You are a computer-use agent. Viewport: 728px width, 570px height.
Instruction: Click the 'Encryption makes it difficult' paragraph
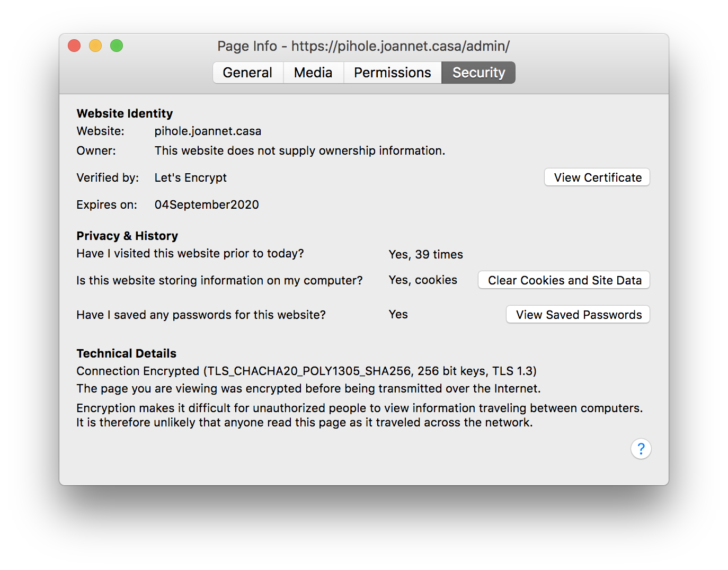(359, 415)
